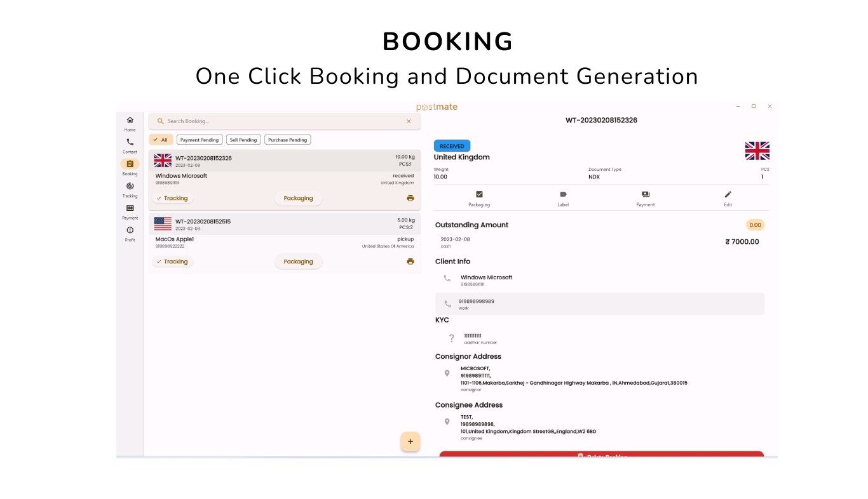Click the aadhar number KYC entry

point(480,338)
